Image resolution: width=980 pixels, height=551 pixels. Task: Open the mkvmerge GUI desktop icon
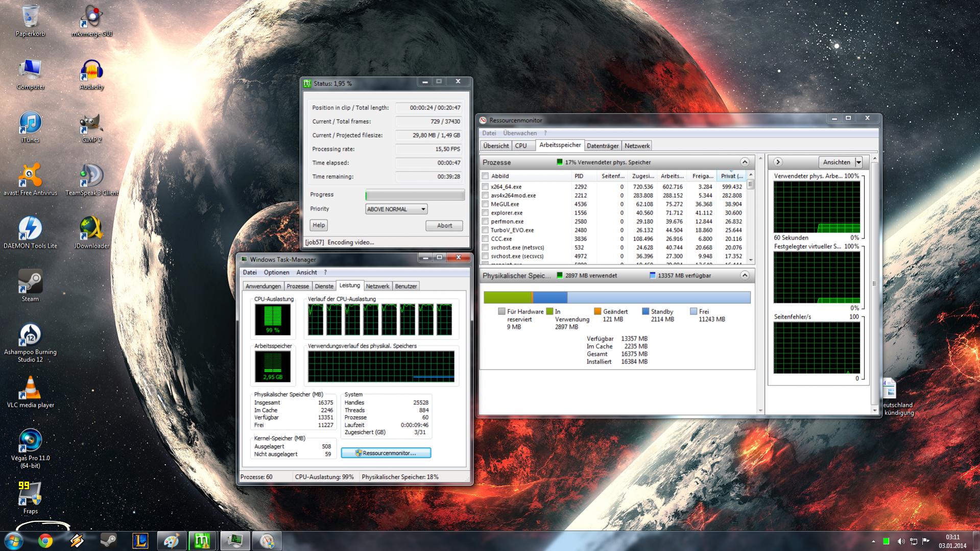click(x=91, y=20)
